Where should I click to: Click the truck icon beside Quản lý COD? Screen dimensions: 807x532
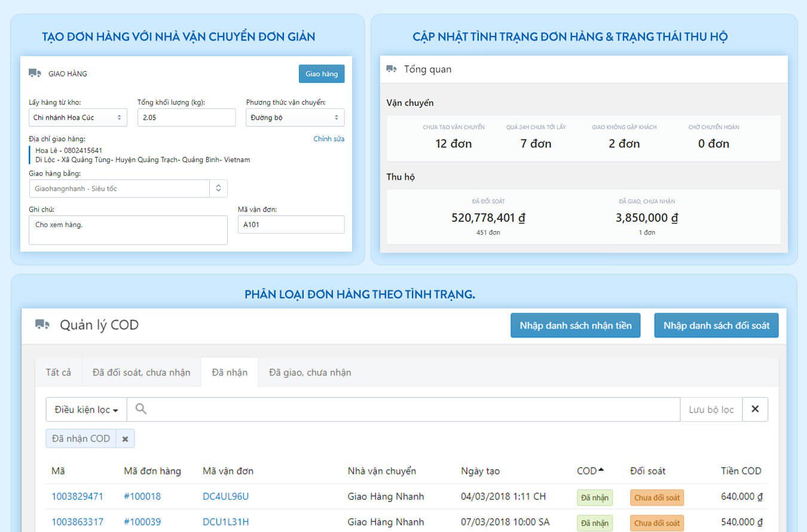click(42, 325)
